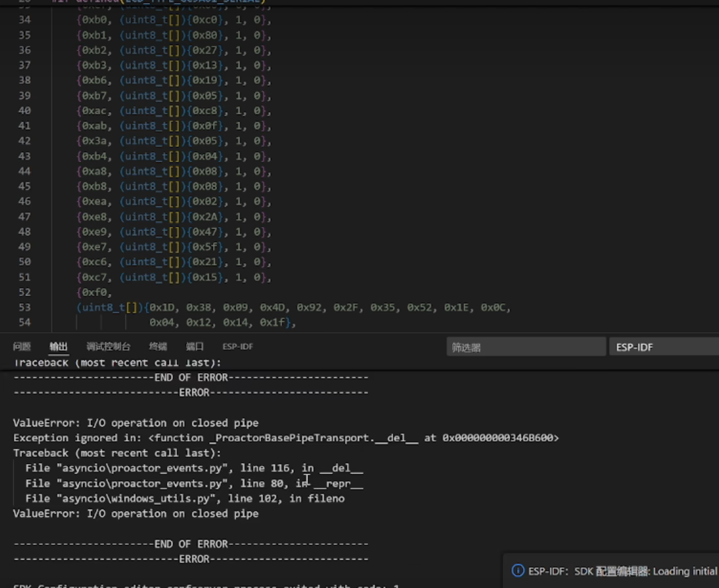The width and height of the screenshot is (719, 588).
Task: Click the array line starting 0x1D, 0x38
Action: point(293,307)
